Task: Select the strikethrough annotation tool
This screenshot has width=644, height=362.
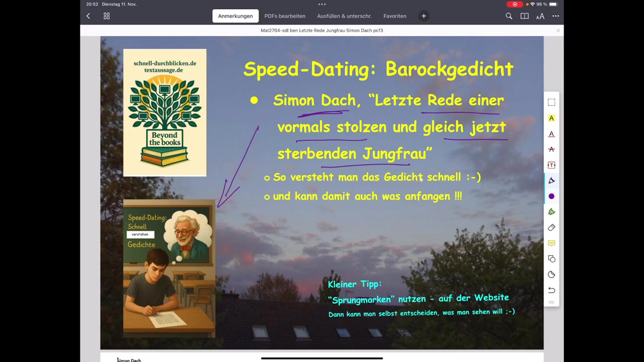Action: 551,149
